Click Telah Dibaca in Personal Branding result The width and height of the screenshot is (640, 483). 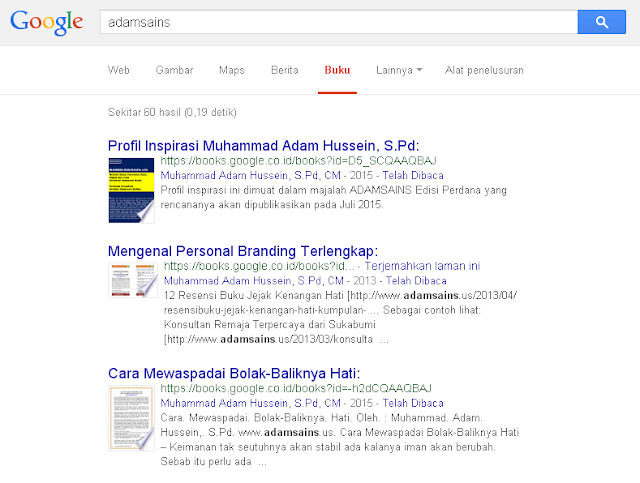point(416,281)
